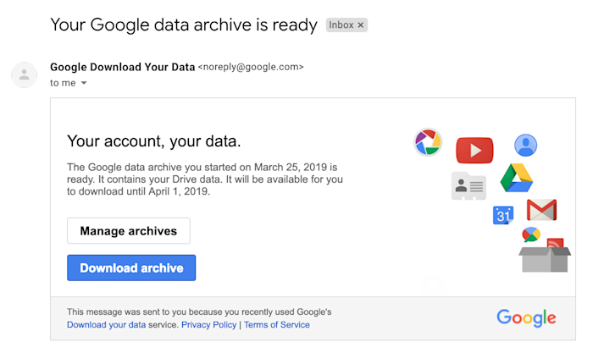Open the Terms of Service link

(x=277, y=325)
